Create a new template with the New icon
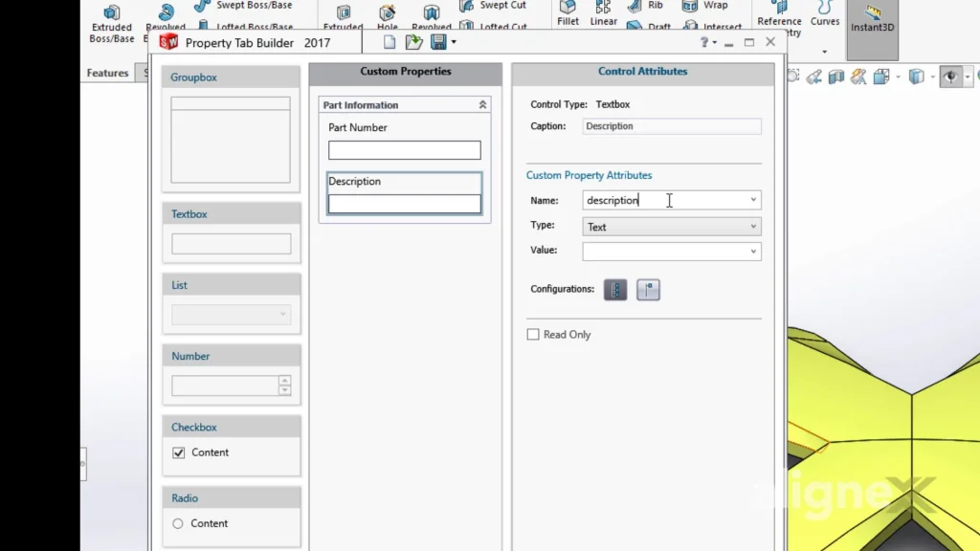Screen dimensions: 980x551 point(390,41)
